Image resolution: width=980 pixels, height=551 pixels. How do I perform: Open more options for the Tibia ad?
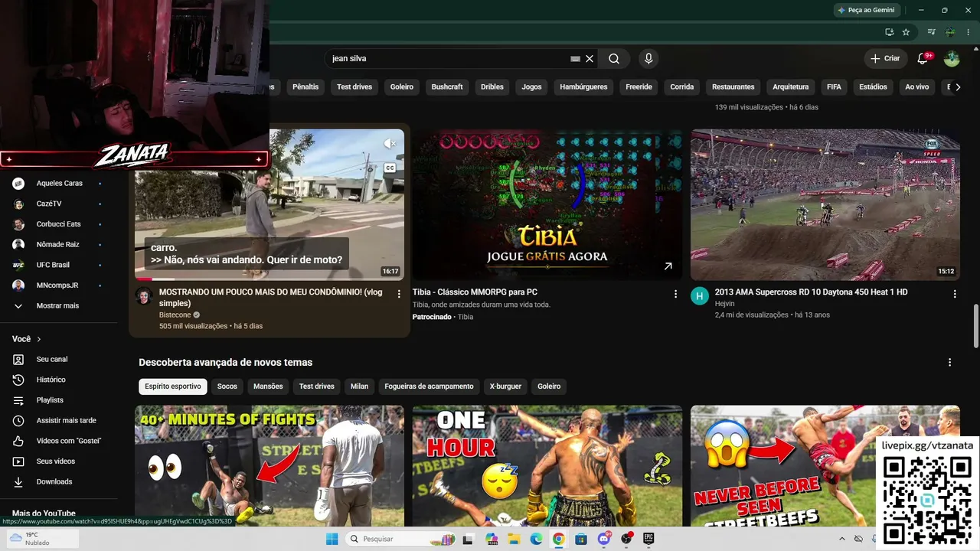[x=675, y=294]
